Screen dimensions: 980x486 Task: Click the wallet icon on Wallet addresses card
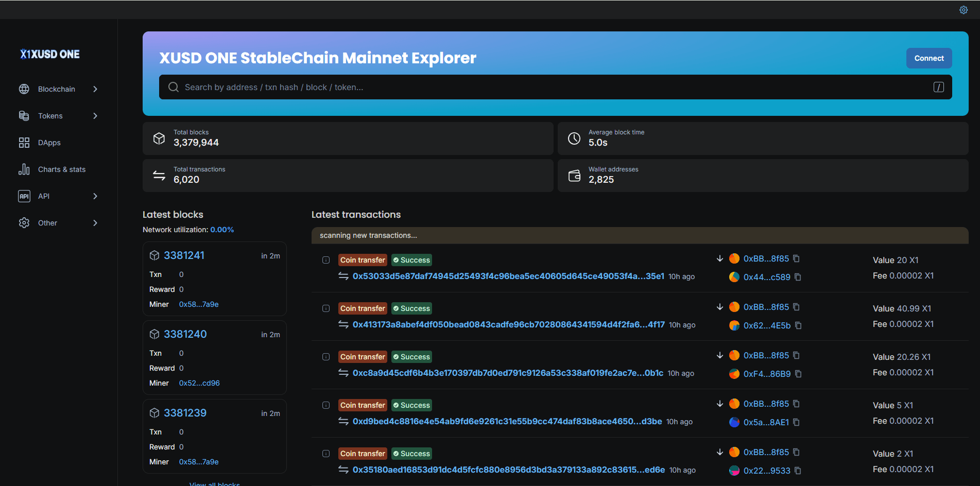tap(574, 175)
